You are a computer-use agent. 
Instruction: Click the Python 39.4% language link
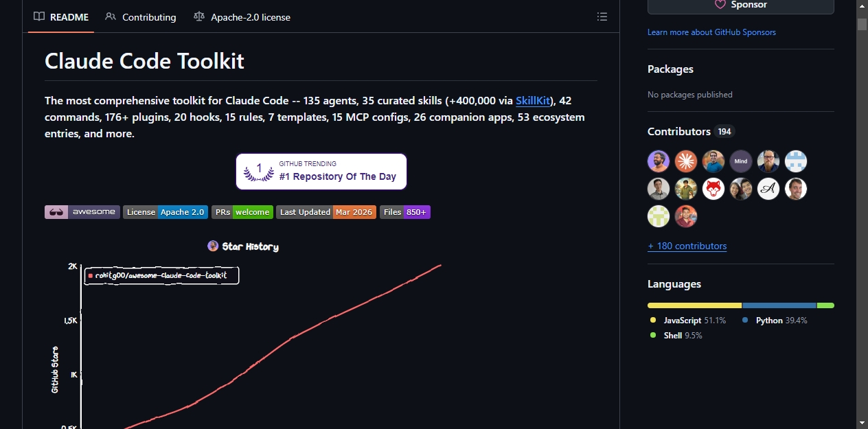click(x=775, y=321)
